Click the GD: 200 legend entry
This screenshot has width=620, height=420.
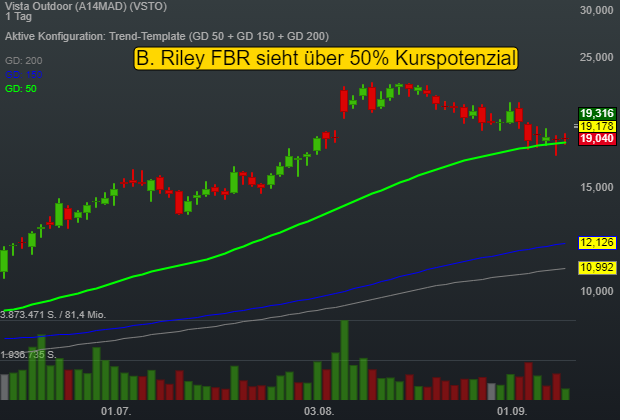pyautogui.click(x=24, y=61)
